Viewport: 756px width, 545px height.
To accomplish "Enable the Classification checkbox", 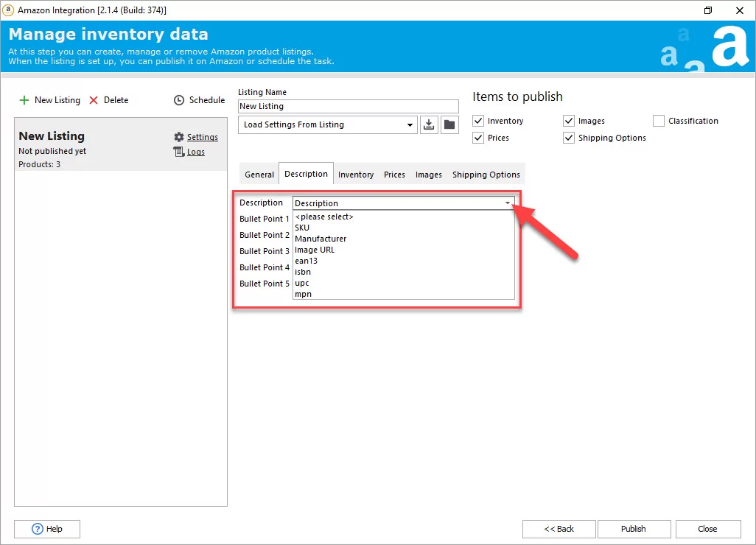I will 658,121.
